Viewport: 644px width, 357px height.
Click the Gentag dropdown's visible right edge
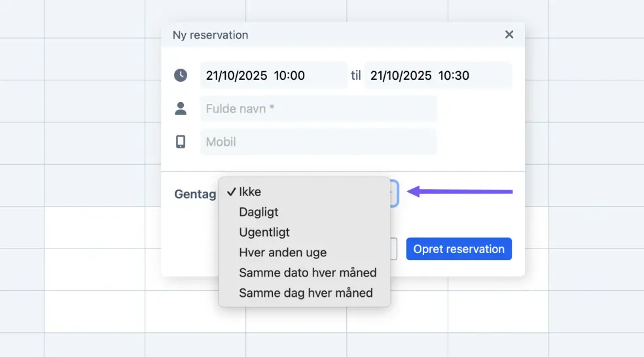click(394, 192)
